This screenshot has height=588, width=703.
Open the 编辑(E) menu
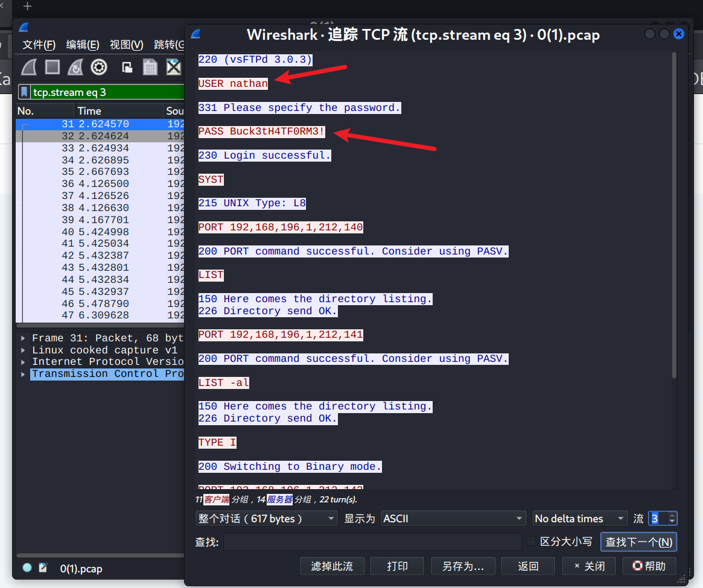point(83,45)
